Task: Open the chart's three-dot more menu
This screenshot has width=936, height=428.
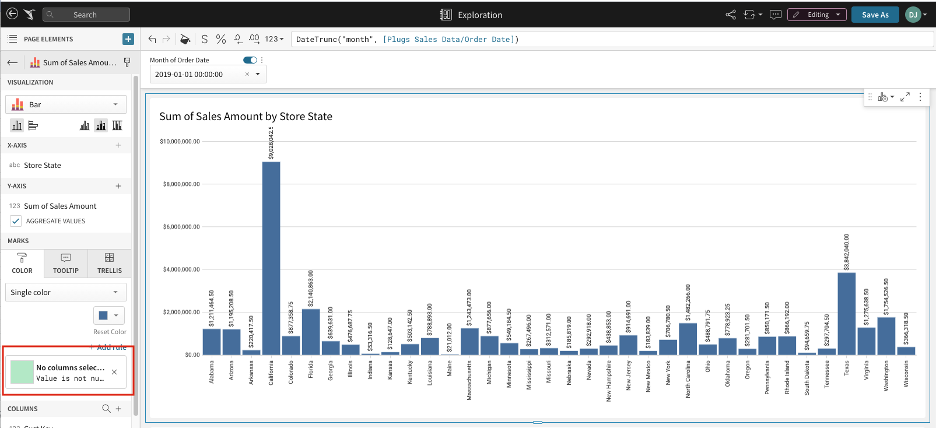Action: 918,97
